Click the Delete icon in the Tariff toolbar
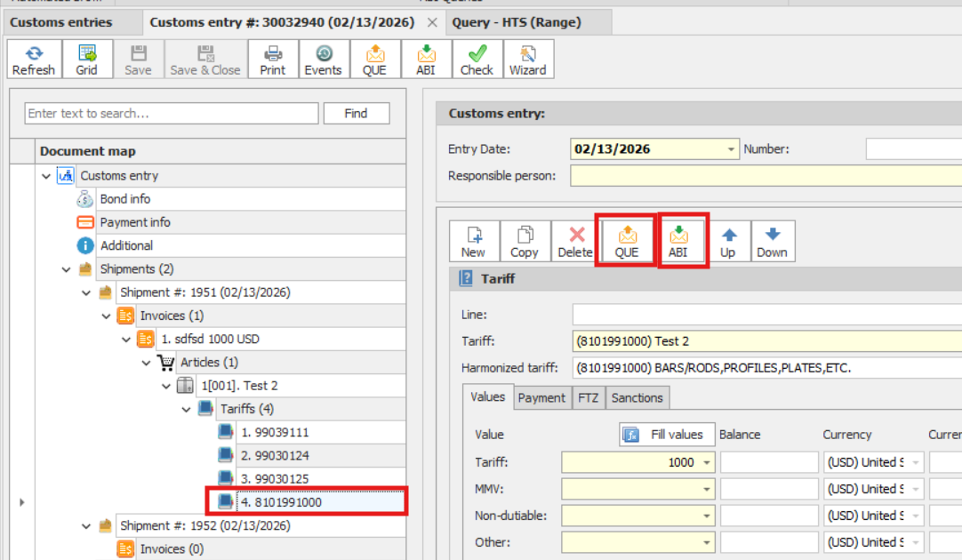 (x=574, y=238)
